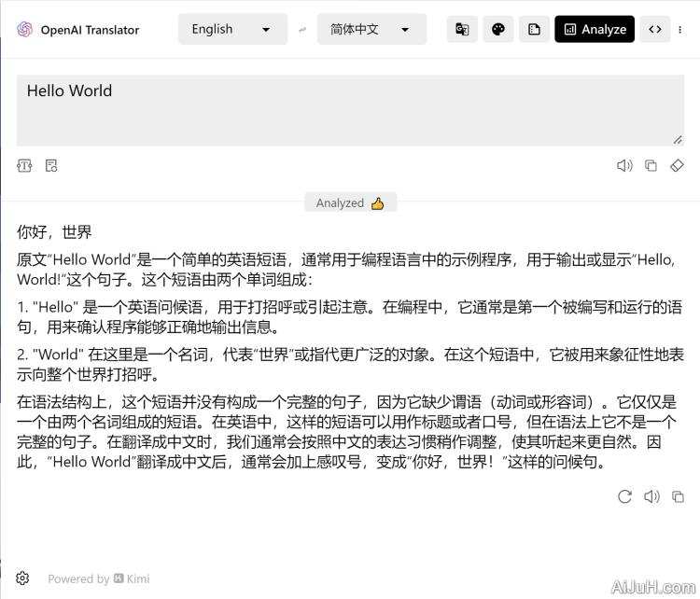The width and height of the screenshot is (700, 599).
Task: Regenerate the translation result
Action: point(624,496)
